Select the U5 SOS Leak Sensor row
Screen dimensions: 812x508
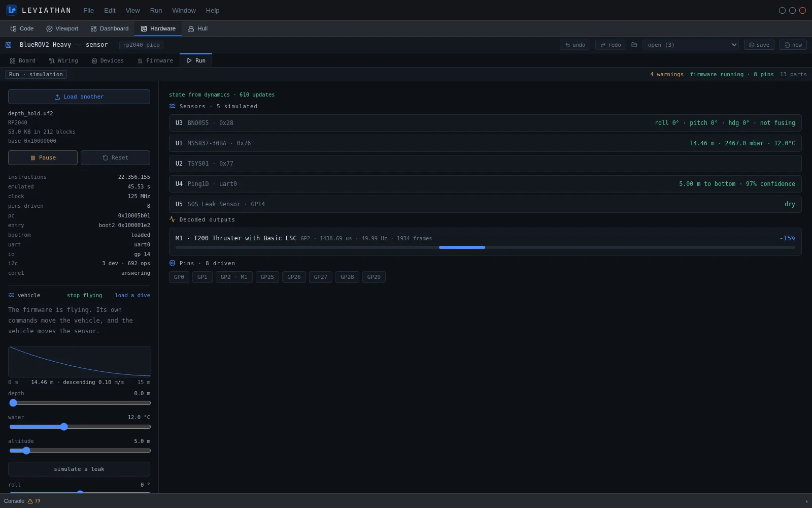(x=485, y=204)
